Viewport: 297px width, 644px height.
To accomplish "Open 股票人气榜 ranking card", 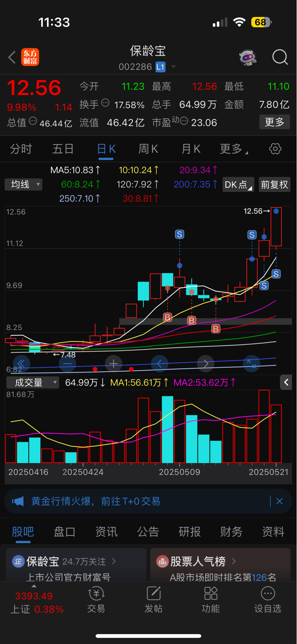I will (x=220, y=565).
